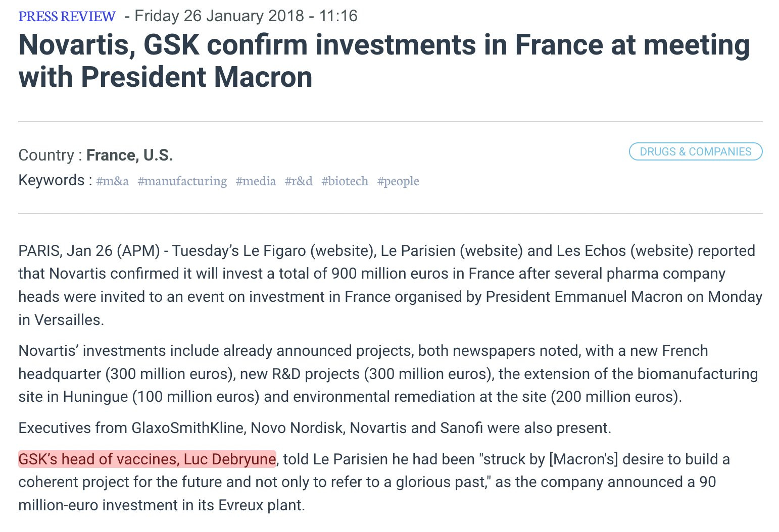Visit the #biotech keyword link
This screenshot has width=779, height=532.
tap(345, 181)
